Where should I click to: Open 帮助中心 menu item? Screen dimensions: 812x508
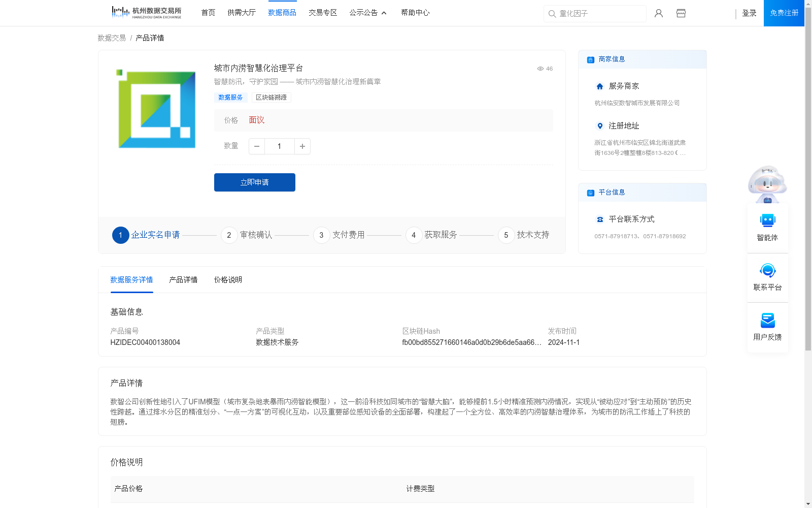[415, 13]
